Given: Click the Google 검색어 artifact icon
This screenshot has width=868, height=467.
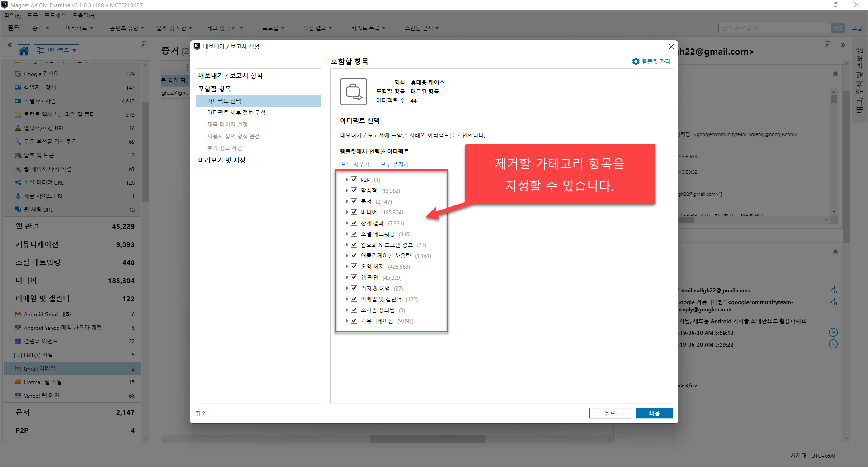Looking at the screenshot, I should click(x=18, y=74).
